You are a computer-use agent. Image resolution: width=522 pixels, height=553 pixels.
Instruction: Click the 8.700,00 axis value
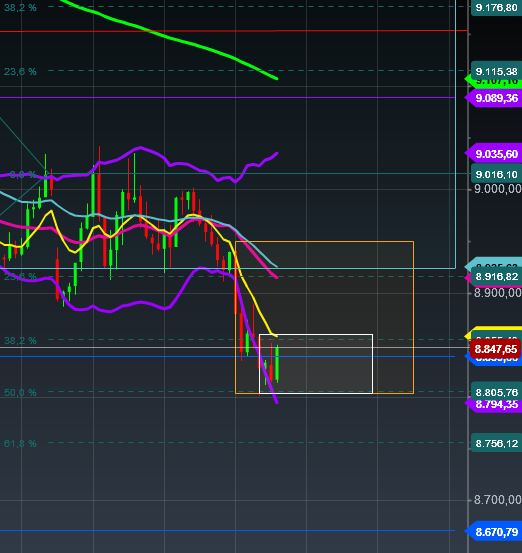pos(497,500)
